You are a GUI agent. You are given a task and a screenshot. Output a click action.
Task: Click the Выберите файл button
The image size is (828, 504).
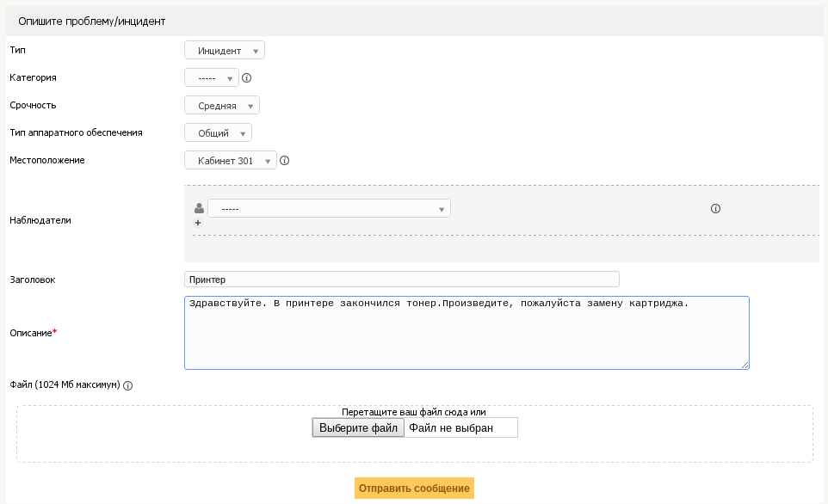tap(358, 427)
